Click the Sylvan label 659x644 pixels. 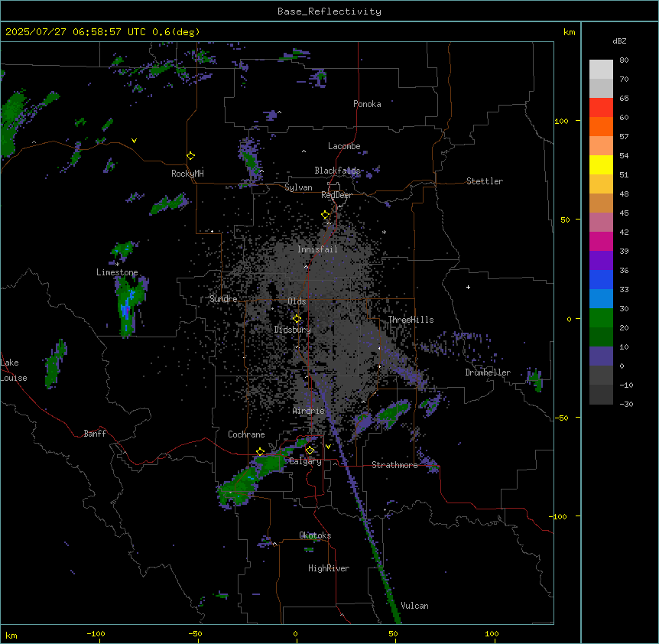[x=298, y=187]
